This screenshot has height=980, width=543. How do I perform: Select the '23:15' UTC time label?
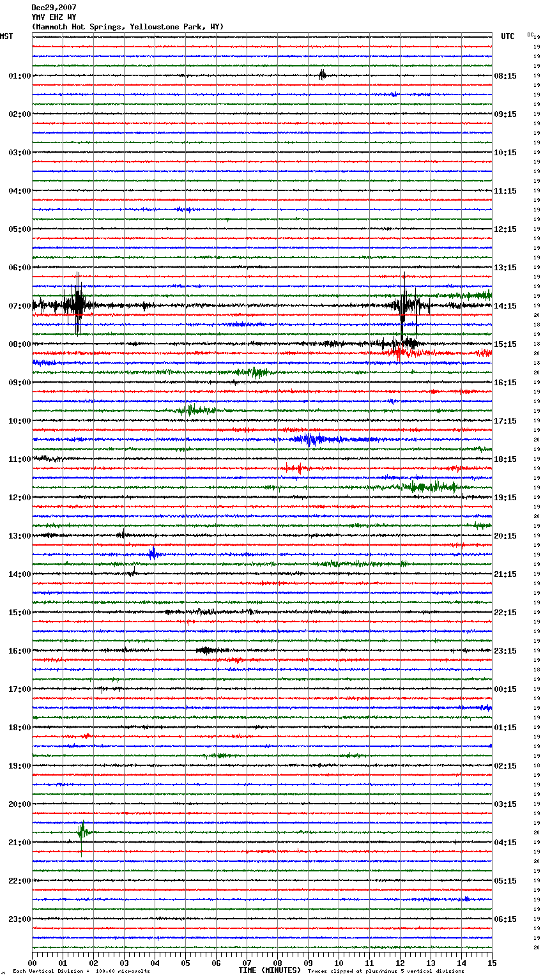[505, 651]
